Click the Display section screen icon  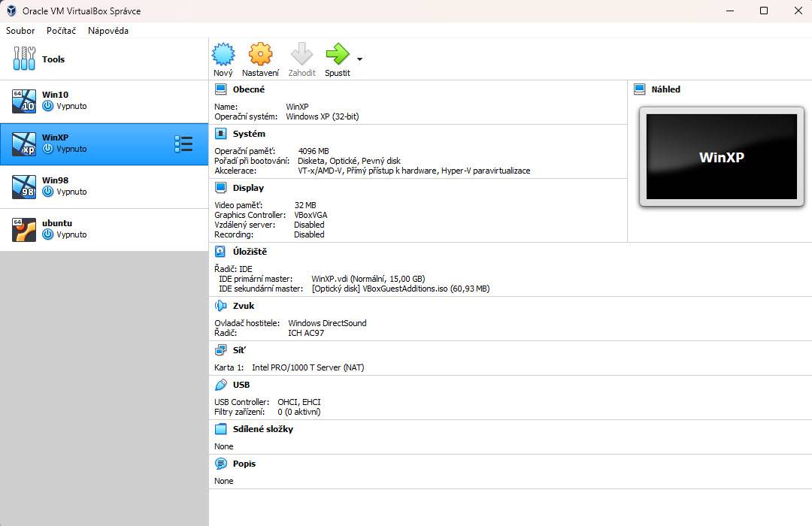point(220,187)
